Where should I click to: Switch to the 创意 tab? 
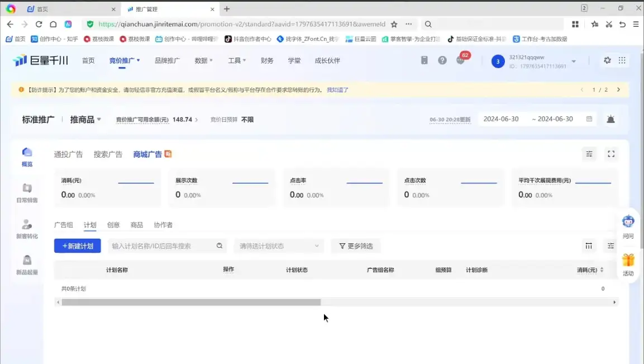pos(113,225)
